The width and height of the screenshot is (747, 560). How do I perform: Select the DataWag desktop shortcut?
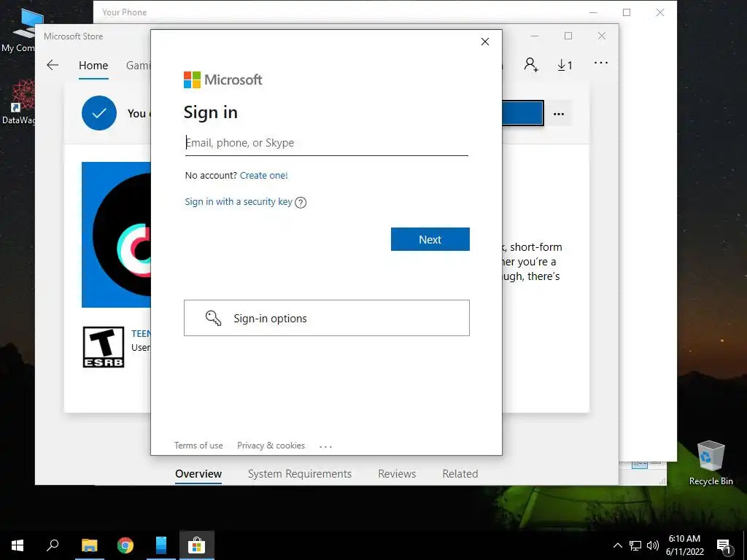click(x=18, y=102)
